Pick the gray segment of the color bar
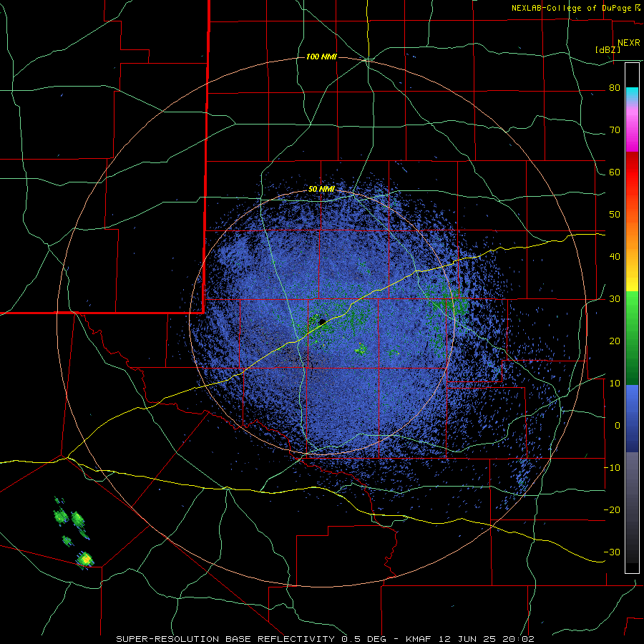Viewport: 644px width, 644px height. (632, 507)
